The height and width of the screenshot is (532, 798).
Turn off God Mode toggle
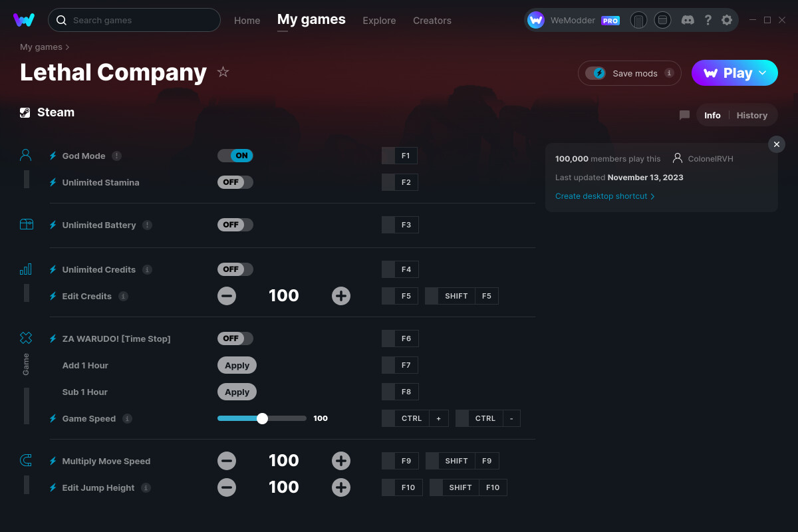[x=235, y=156]
